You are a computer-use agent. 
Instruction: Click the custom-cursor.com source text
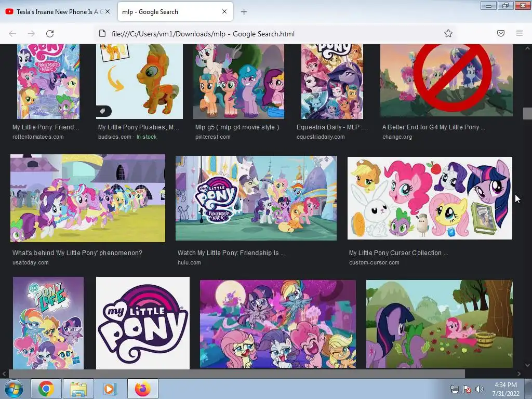[x=374, y=262]
